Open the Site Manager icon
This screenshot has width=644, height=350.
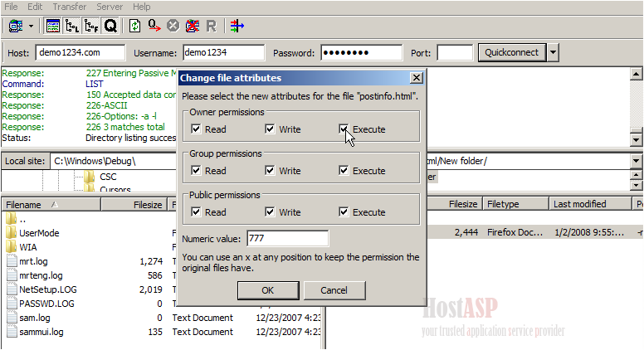[x=16, y=27]
